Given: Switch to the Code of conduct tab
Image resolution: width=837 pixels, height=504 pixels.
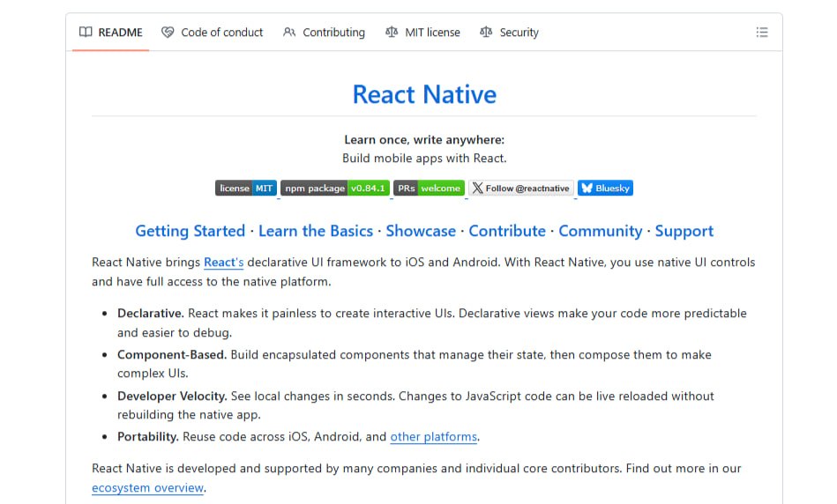Looking at the screenshot, I should coord(213,33).
